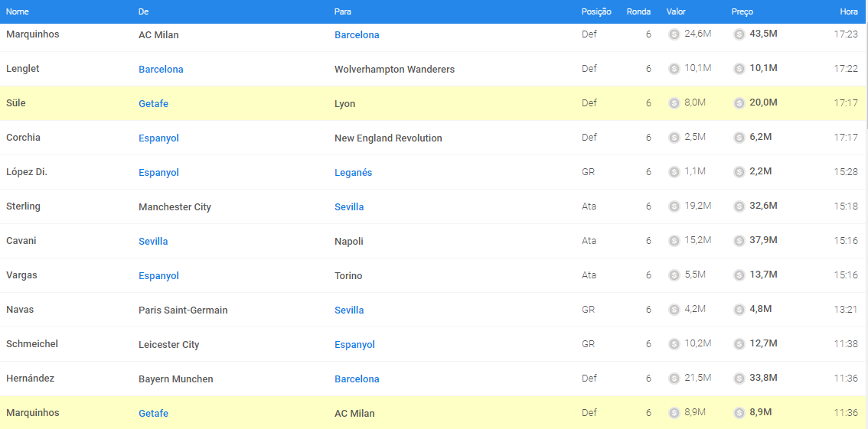
Task: Open Espanyol link in Corchia row
Action: [x=159, y=138]
